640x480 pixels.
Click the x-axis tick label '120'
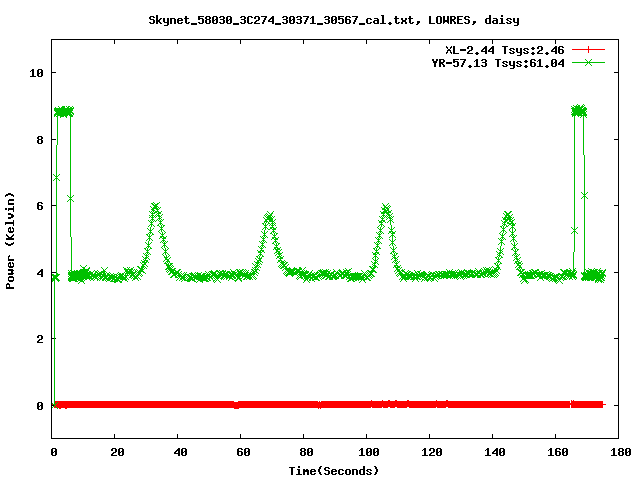432,452
